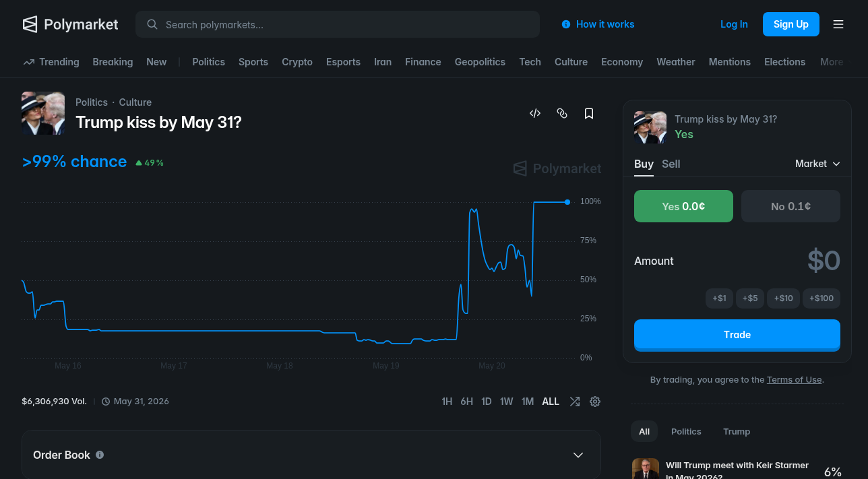Open the Breaking category
This screenshot has height=479, width=868.
coord(113,62)
